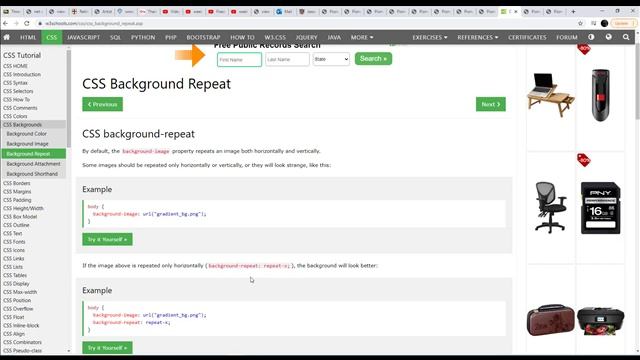Viewport: 640px width, 360px height.
Task: Open Background Color sidebar sub-item
Action: click(27, 134)
